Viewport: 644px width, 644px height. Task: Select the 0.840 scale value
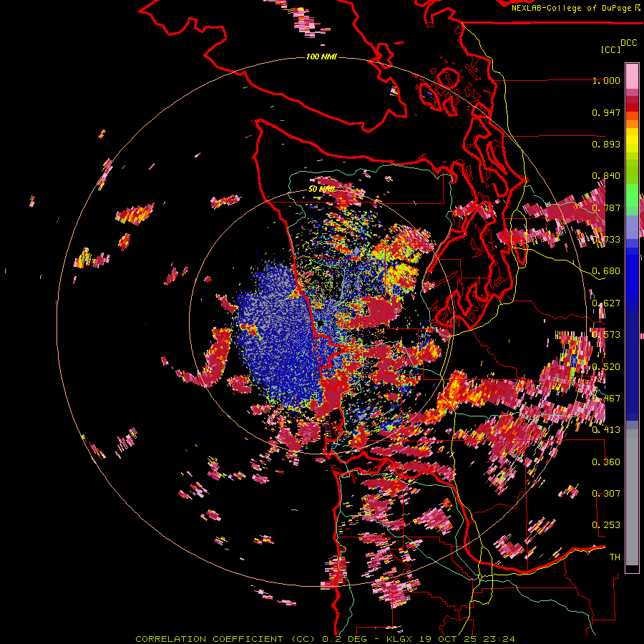[606, 176]
